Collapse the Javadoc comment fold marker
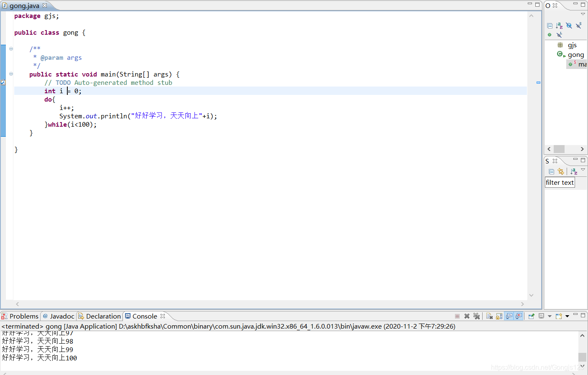 11,49
